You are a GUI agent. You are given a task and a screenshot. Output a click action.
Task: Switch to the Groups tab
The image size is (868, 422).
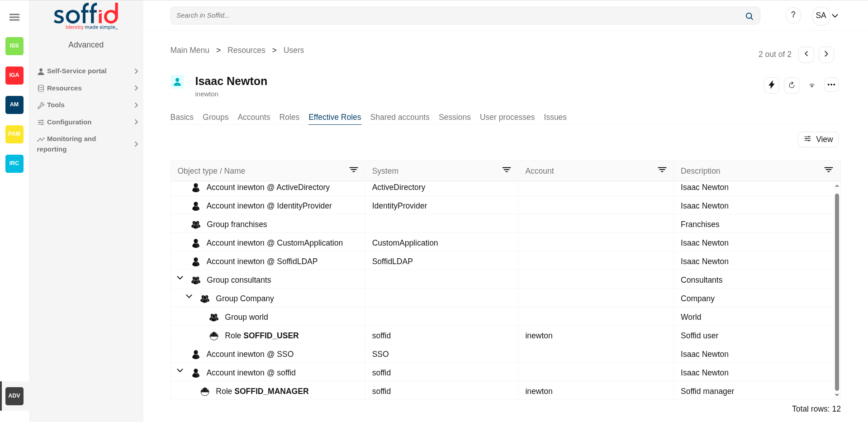tap(216, 117)
